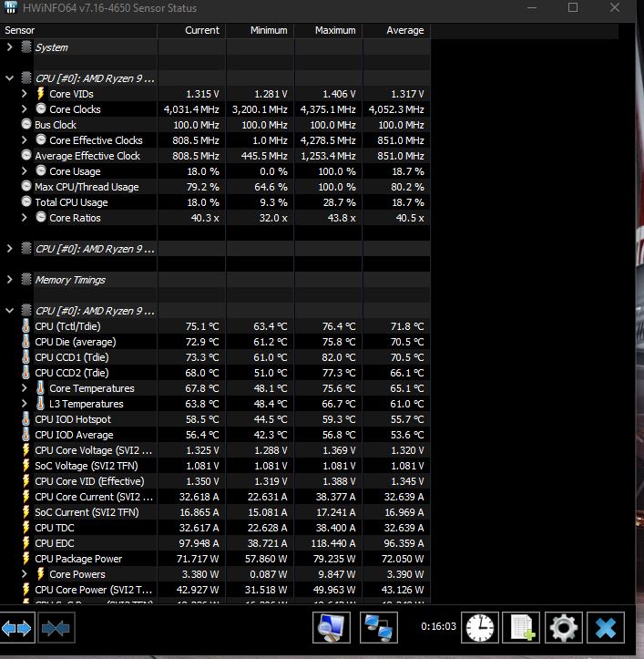
Task: Click the Total CPU Usage gauge icon
Action: coord(26,201)
